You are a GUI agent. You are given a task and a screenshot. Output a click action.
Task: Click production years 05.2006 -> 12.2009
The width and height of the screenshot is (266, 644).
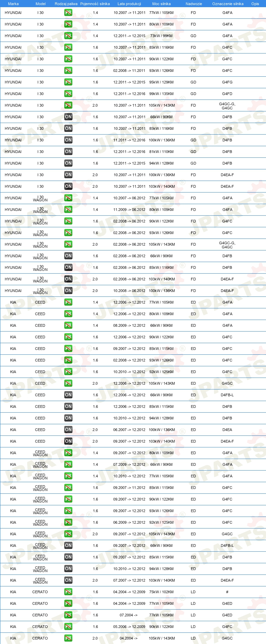click(129, 627)
